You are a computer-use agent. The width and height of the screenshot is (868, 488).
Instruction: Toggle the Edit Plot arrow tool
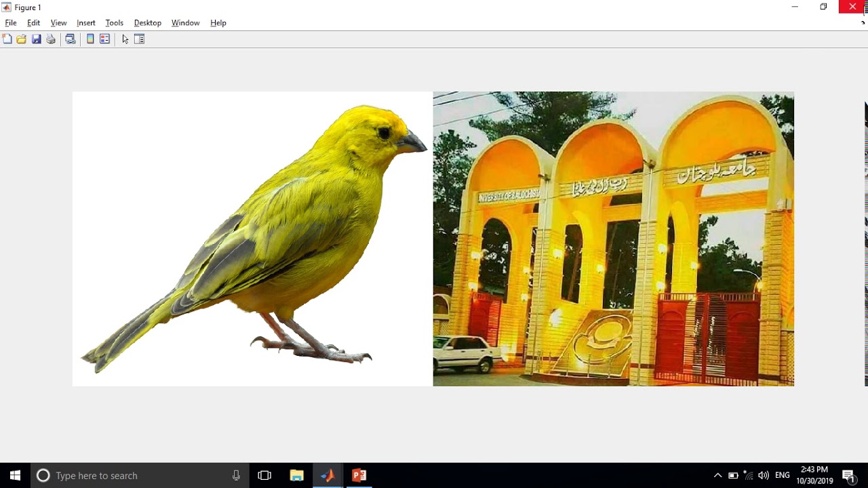pos(125,39)
